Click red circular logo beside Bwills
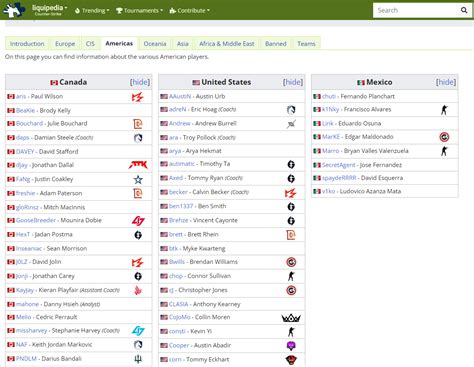474x367 pixels. click(x=291, y=262)
